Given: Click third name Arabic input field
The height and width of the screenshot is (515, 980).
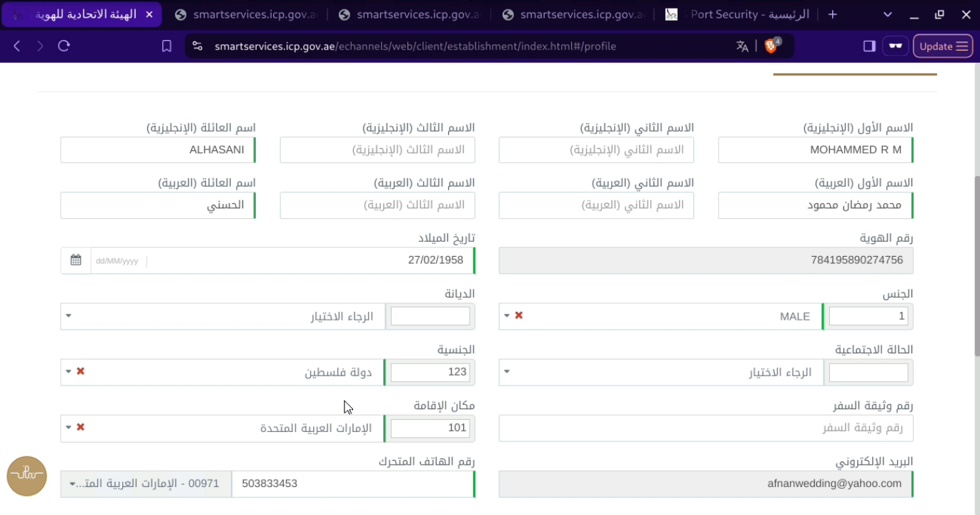Looking at the screenshot, I should pos(377,205).
